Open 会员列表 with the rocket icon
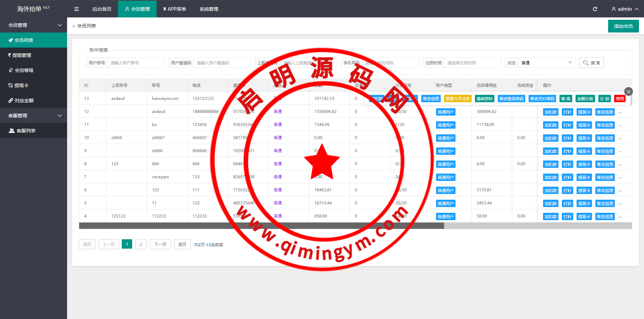The height and width of the screenshot is (319, 644). [34, 40]
